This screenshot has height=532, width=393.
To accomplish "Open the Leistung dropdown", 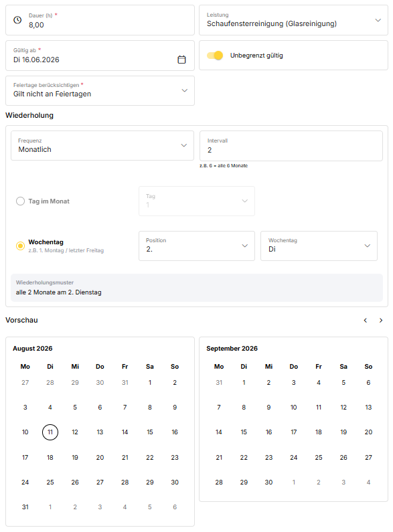I will (293, 20).
